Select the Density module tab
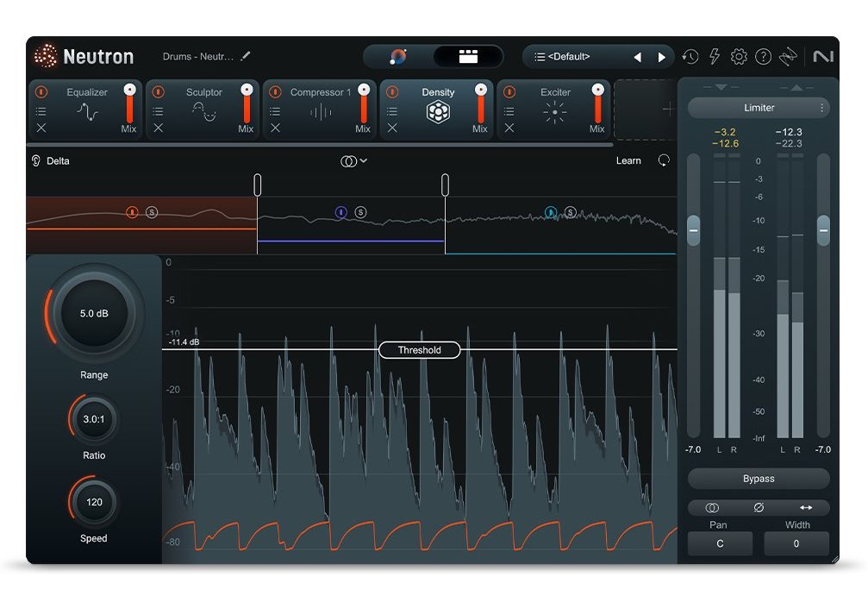 [x=438, y=110]
